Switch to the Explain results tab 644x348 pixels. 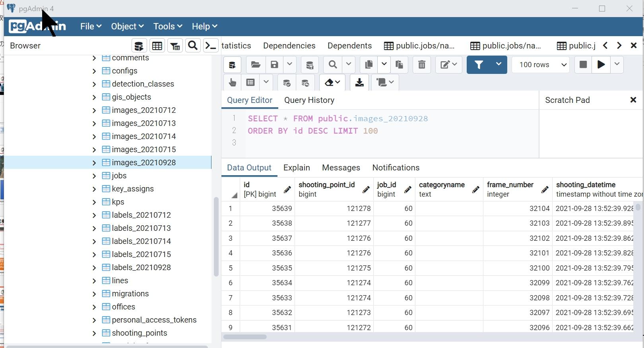click(297, 168)
